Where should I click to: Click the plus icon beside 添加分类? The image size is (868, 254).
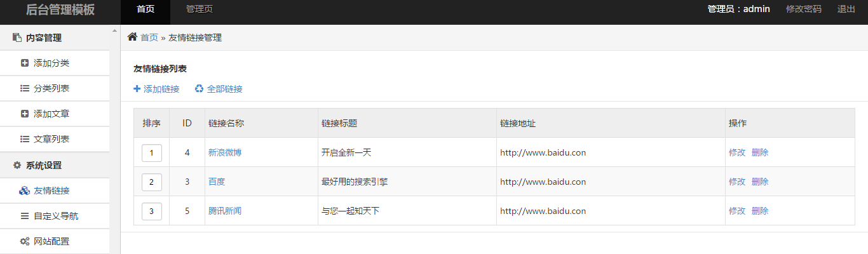(25, 63)
